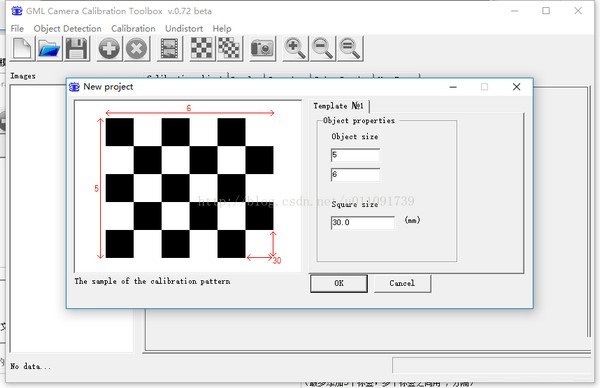Confirm the new project with OK
Image resolution: width=600 pixels, height=388 pixels.
click(339, 283)
